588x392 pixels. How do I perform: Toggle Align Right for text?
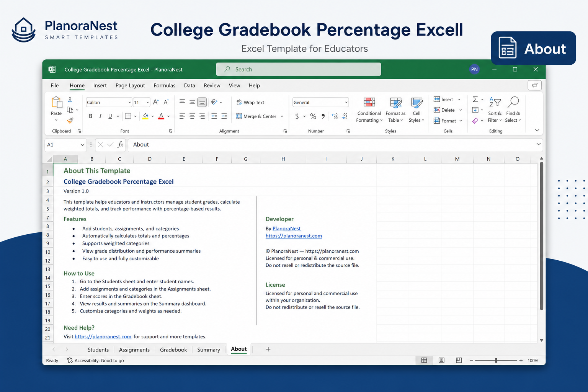(x=202, y=116)
